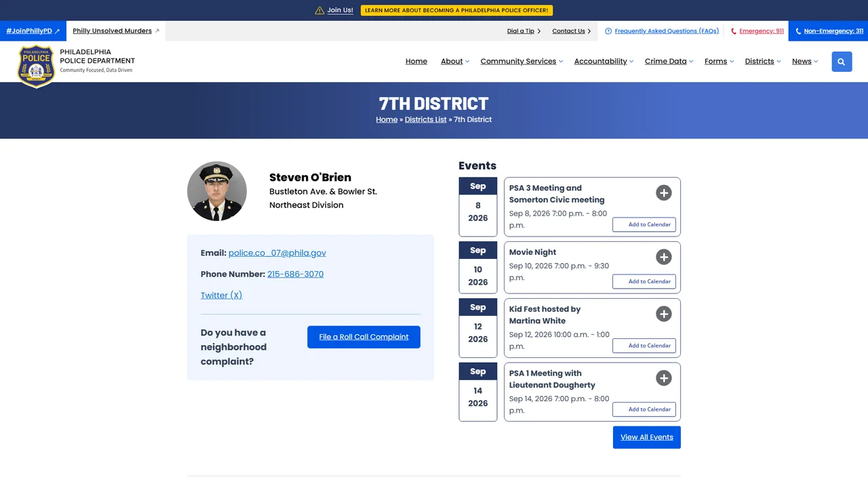Click the Philadelphia Police badge logo
Image resolution: width=868 pixels, height=488 pixels.
click(36, 66)
